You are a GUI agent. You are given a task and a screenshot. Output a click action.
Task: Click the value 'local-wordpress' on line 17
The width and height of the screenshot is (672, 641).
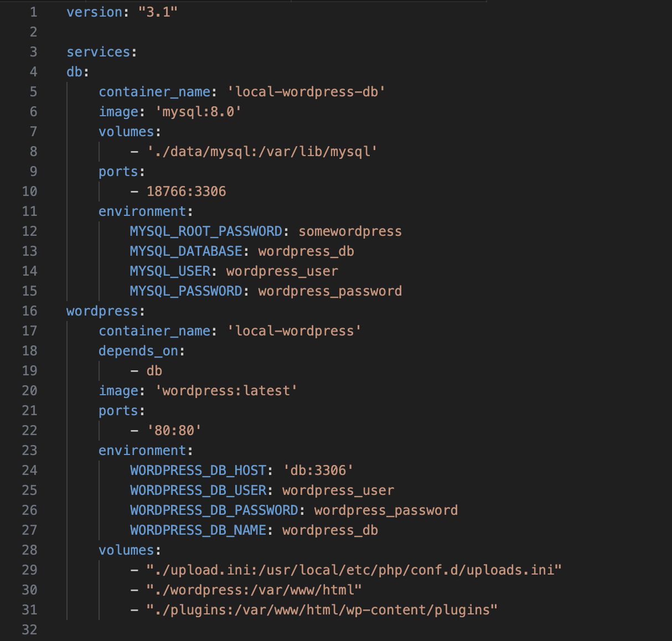coord(294,331)
